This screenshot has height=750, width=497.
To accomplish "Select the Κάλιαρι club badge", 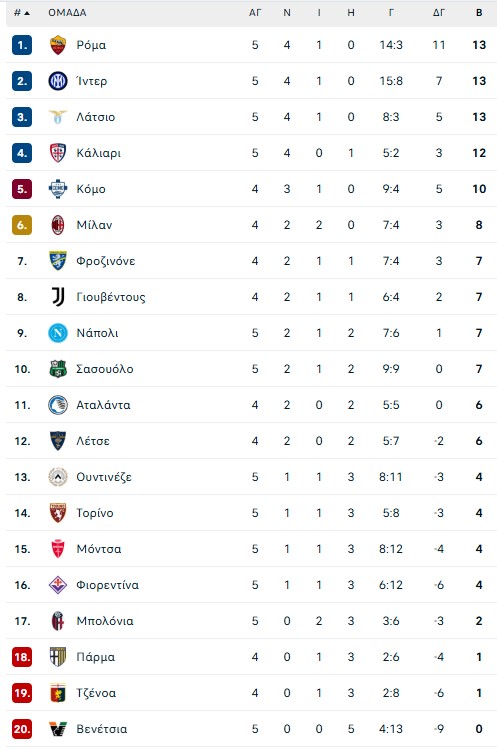I will click(x=58, y=153).
